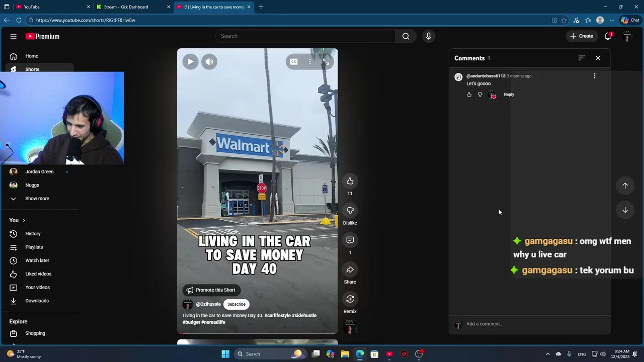Click the YouTube Premium logo
The height and width of the screenshot is (362, 644).
click(43, 36)
